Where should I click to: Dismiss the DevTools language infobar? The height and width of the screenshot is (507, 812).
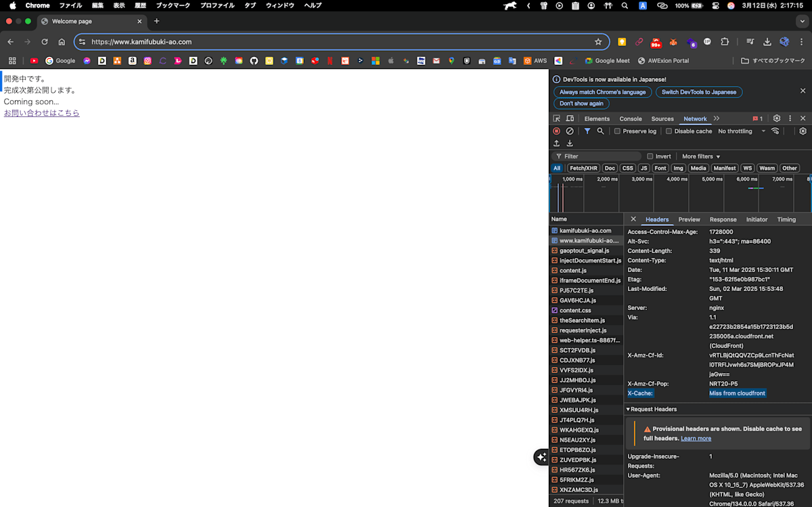803,91
